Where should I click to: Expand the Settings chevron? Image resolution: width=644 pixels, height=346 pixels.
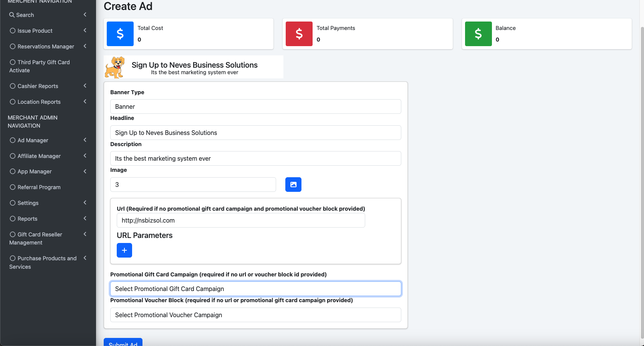pyautogui.click(x=85, y=203)
